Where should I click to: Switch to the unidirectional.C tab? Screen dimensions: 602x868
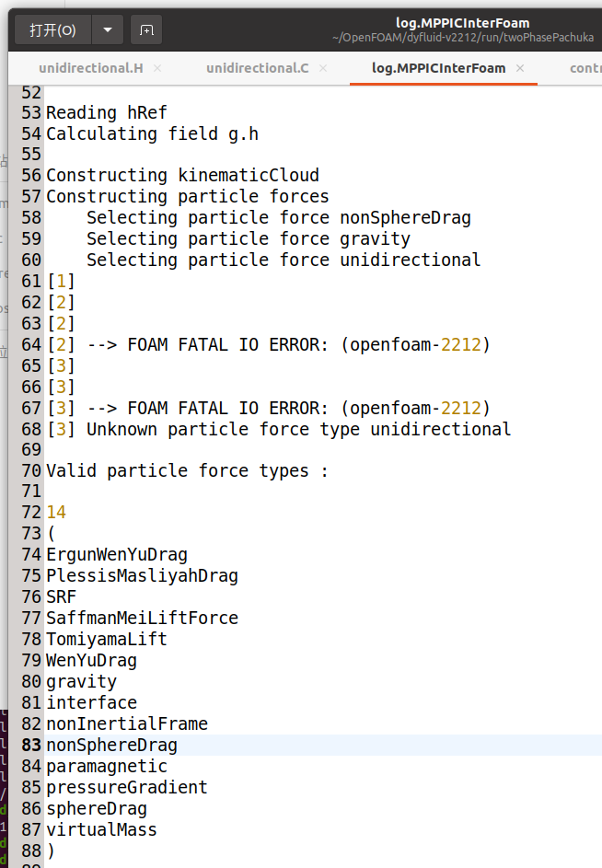pyautogui.click(x=257, y=68)
